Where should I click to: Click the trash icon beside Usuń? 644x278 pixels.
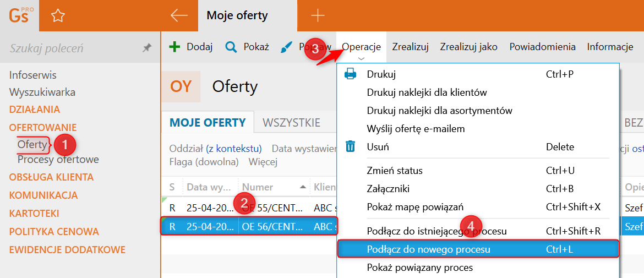pos(350,146)
